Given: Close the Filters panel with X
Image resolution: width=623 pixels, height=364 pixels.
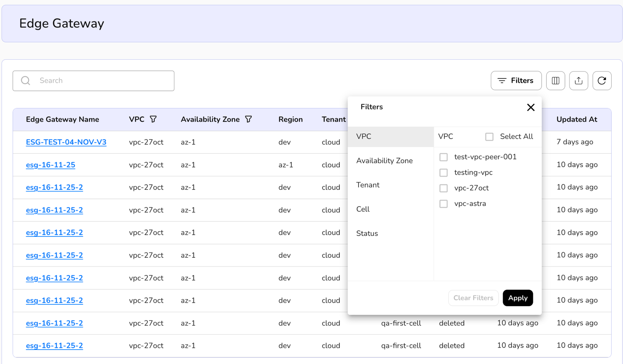Looking at the screenshot, I should (530, 107).
